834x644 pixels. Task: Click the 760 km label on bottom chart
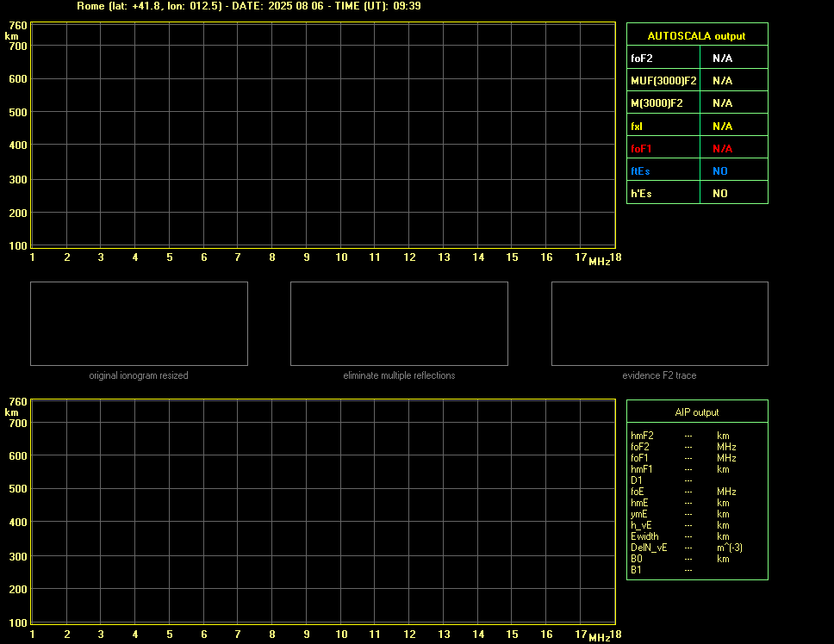point(18,402)
